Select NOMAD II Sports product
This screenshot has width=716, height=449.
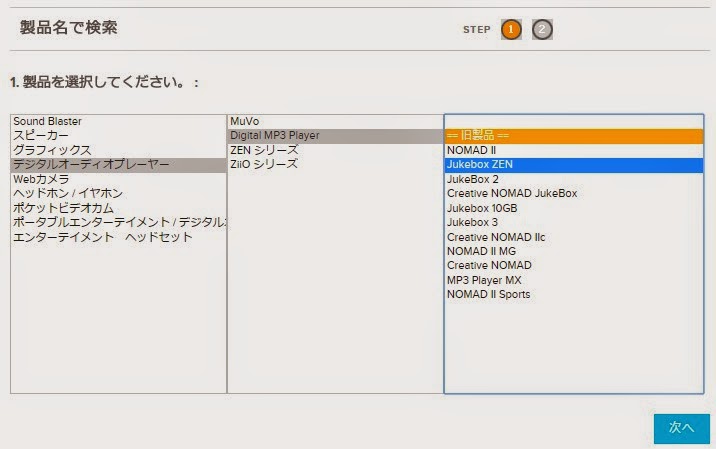click(574, 295)
